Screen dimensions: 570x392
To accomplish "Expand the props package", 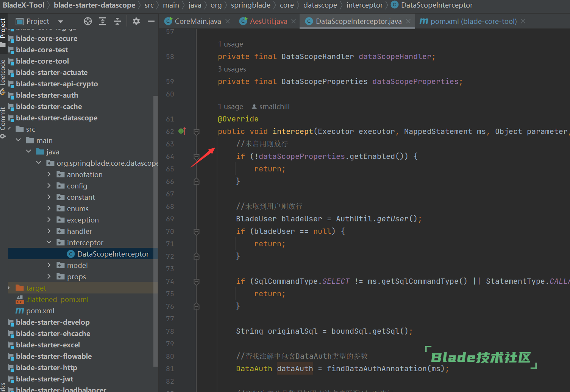I will (x=49, y=277).
